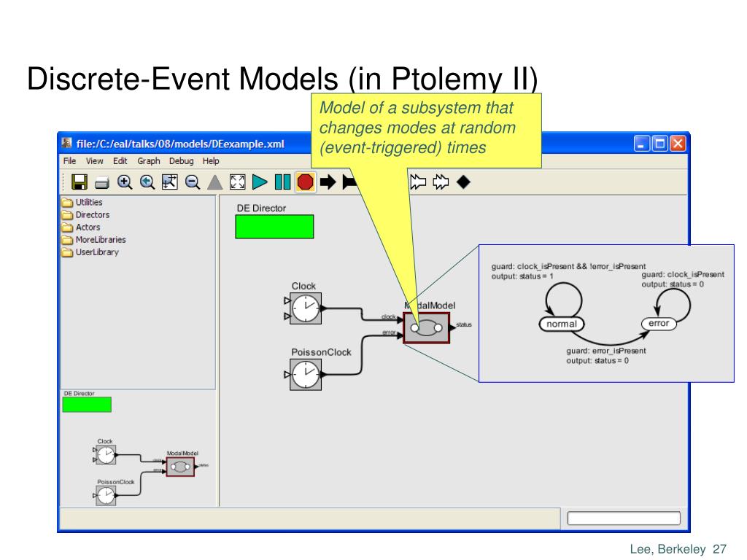Click the outlined arrow toolbar icon
747x560 pixels.
point(418,182)
